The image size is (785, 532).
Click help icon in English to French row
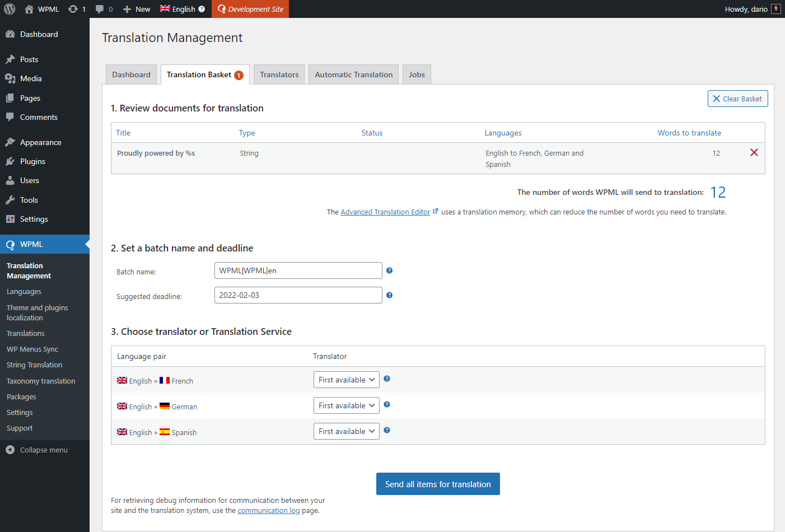coord(387,379)
